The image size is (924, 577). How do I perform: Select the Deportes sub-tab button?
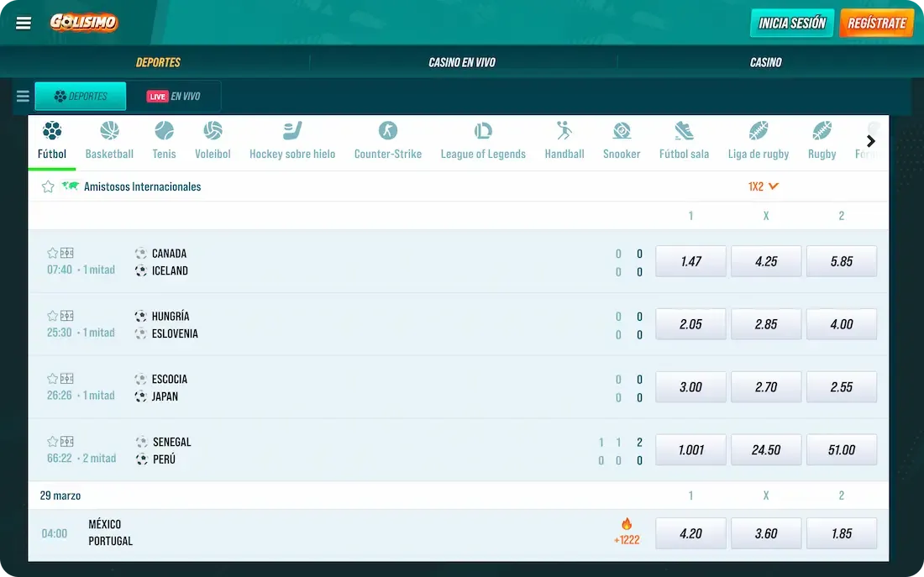(x=81, y=96)
